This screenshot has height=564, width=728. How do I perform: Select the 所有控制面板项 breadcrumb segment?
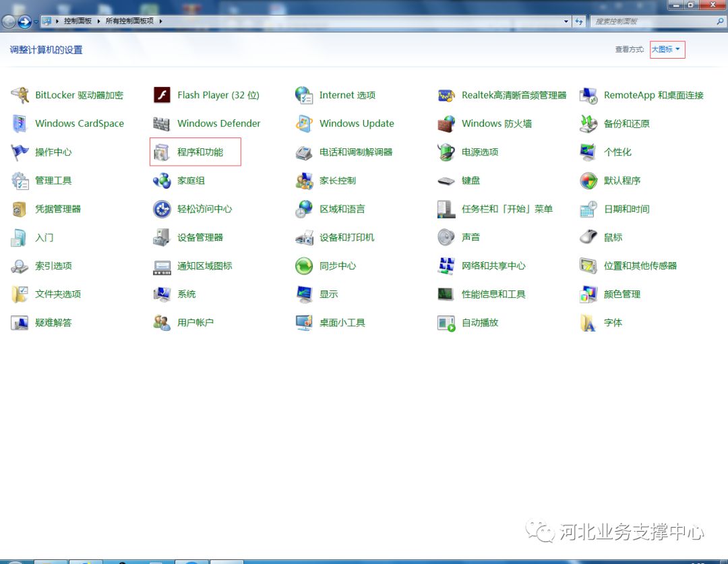click(x=129, y=22)
